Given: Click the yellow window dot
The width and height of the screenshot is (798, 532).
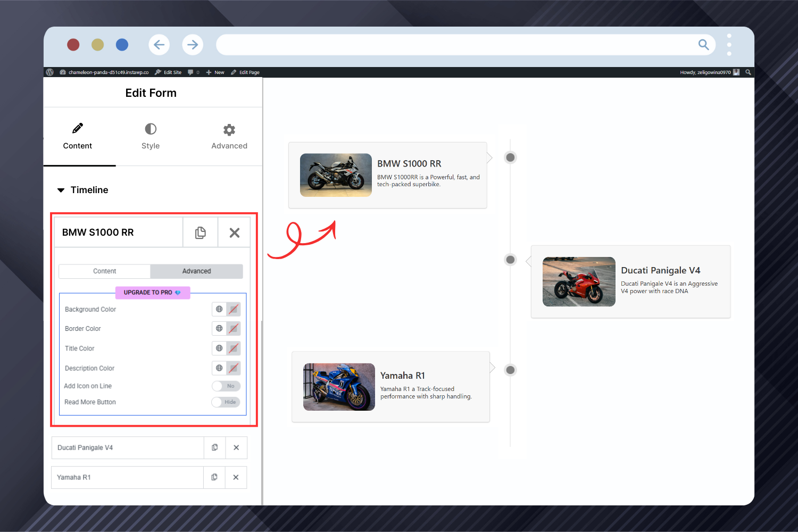Looking at the screenshot, I should pyautogui.click(x=97, y=45).
